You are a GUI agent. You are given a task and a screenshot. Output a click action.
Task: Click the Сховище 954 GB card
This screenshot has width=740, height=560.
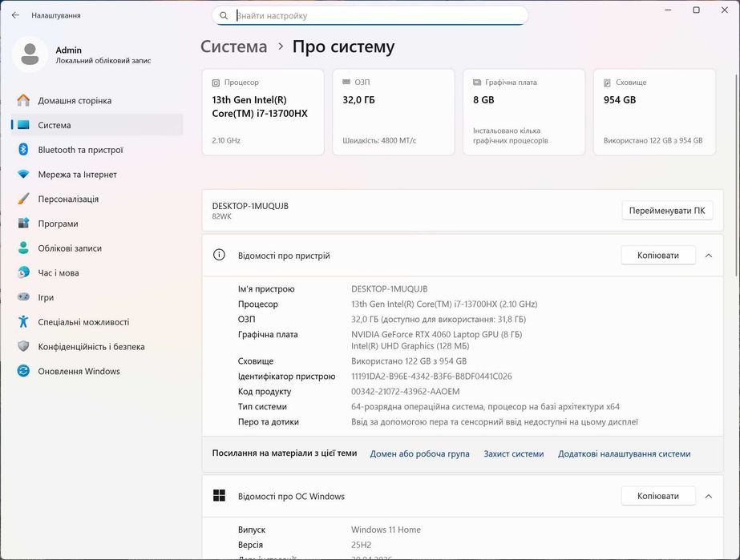(654, 112)
